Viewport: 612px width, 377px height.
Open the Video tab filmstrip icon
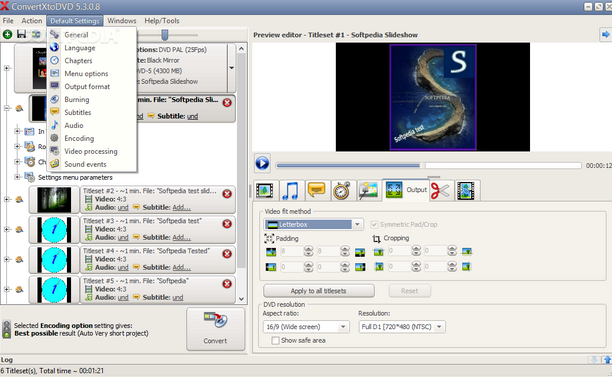265,190
